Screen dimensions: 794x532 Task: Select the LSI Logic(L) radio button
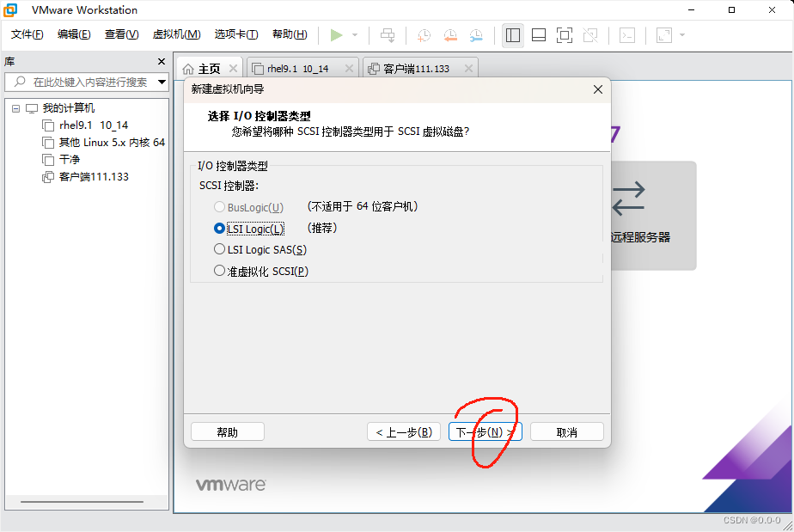(219, 229)
